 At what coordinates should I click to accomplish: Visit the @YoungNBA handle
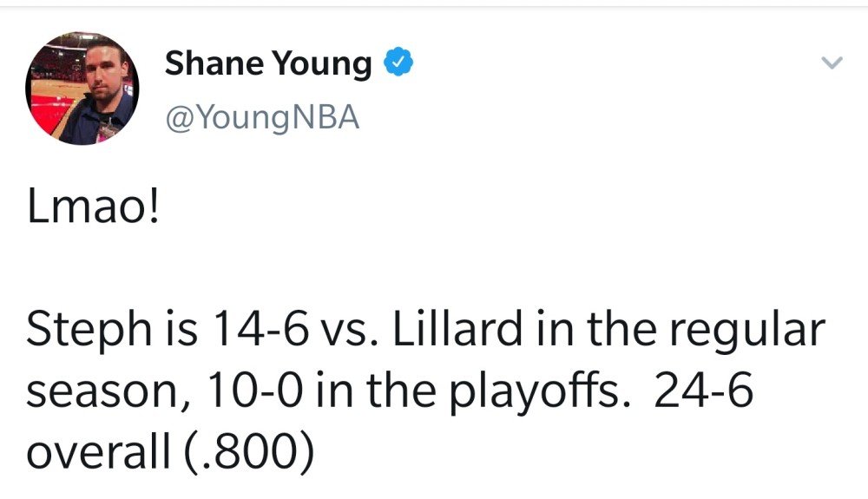(x=262, y=118)
